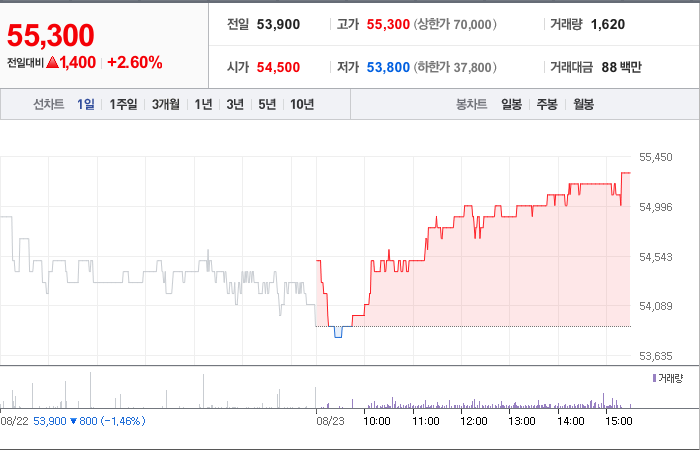The image size is (700, 450).
Task: Click the 전일 value 53,900
Action: coord(278,25)
